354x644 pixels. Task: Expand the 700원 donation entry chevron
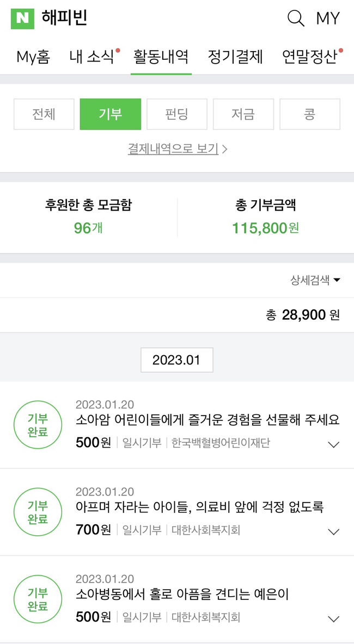click(x=334, y=531)
